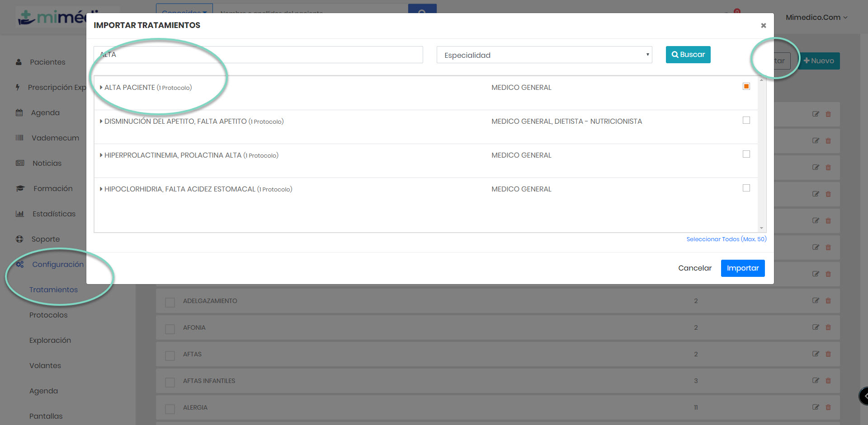Click Seleccionar Todos (Max. 50) link
Image resolution: width=868 pixels, height=425 pixels.
point(726,239)
